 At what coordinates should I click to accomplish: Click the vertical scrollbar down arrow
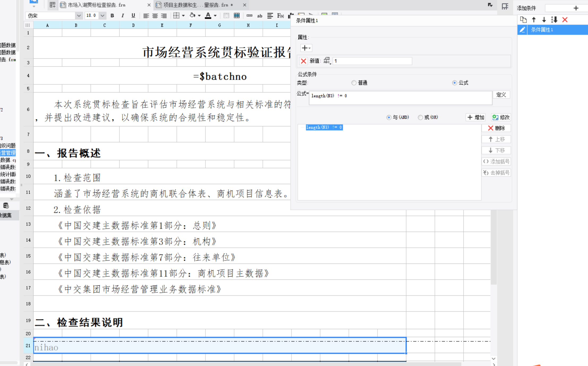click(x=493, y=359)
